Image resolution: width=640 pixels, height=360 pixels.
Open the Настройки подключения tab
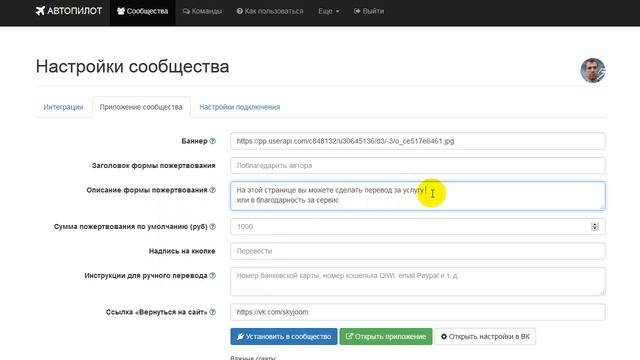(240, 107)
